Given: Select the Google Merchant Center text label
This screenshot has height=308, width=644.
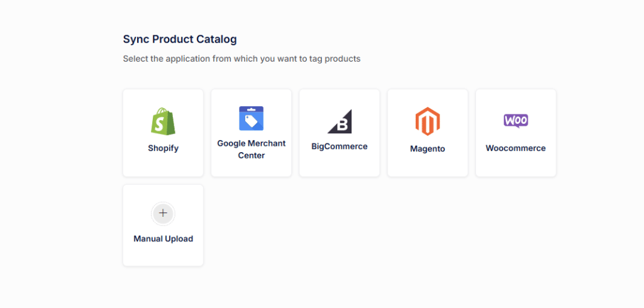Looking at the screenshot, I should tap(251, 150).
